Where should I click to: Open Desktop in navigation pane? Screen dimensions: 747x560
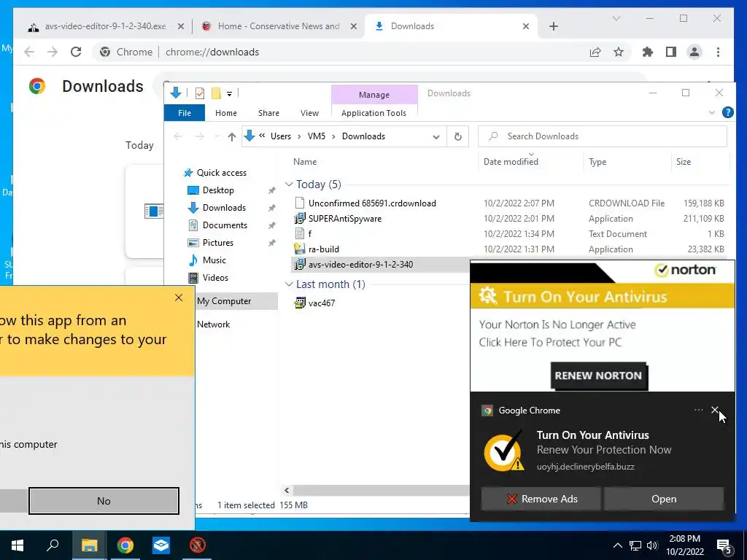click(x=218, y=190)
